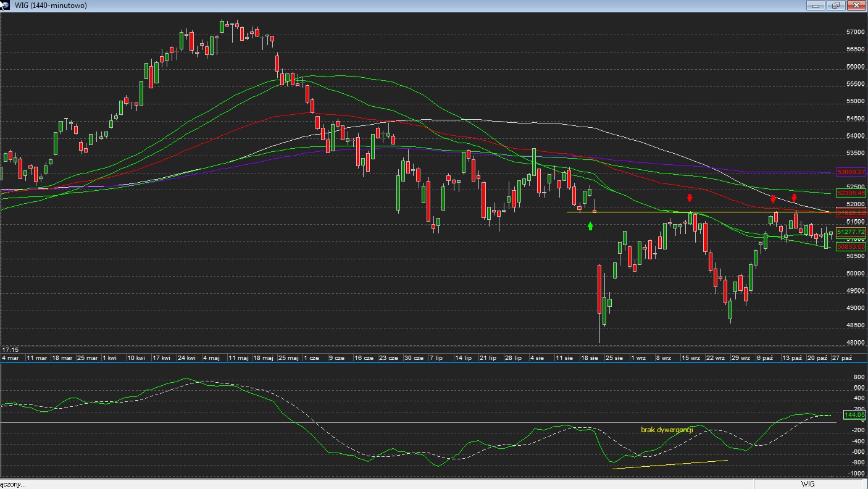Select the purple 53009.27 price label

[x=851, y=172]
